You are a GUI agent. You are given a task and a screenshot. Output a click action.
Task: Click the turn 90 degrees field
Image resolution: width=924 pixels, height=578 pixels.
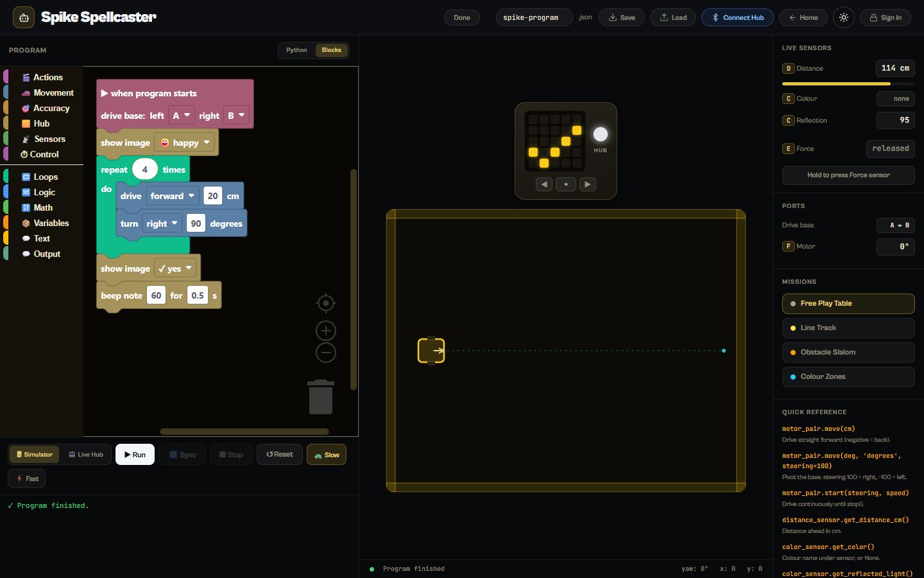[x=196, y=223]
